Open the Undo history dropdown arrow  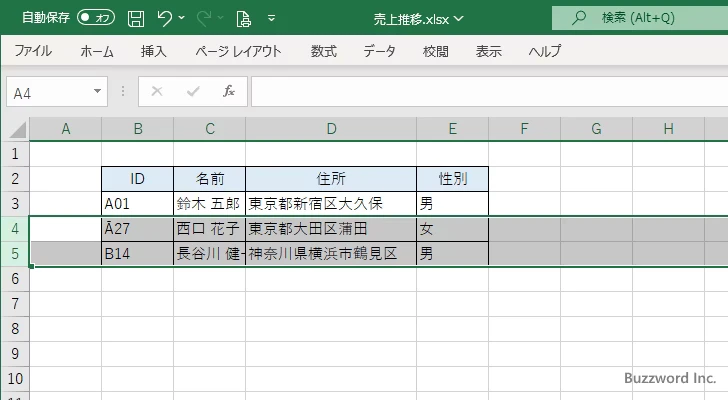pyautogui.click(x=182, y=18)
